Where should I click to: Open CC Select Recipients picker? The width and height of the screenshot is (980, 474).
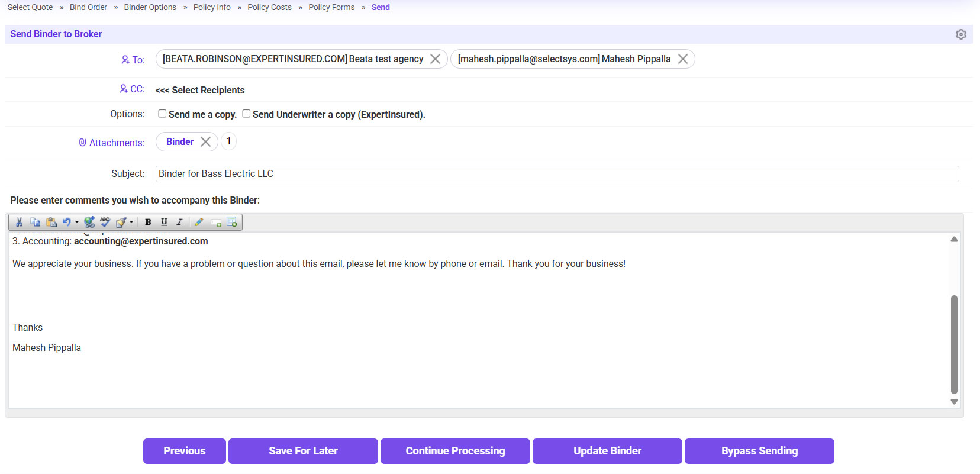[199, 90]
